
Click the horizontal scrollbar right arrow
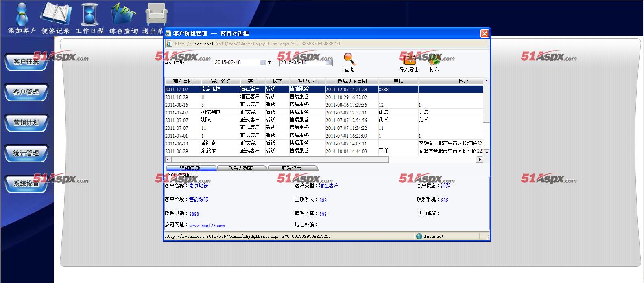coord(480,160)
